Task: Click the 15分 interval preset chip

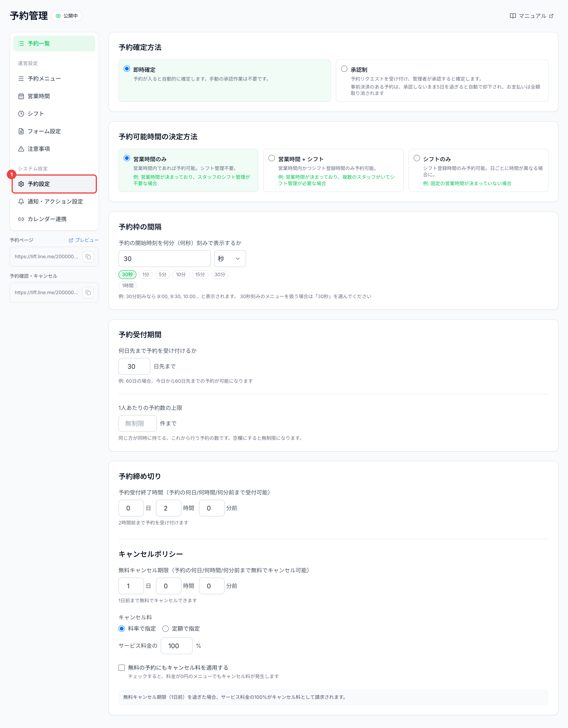Action: [200, 275]
